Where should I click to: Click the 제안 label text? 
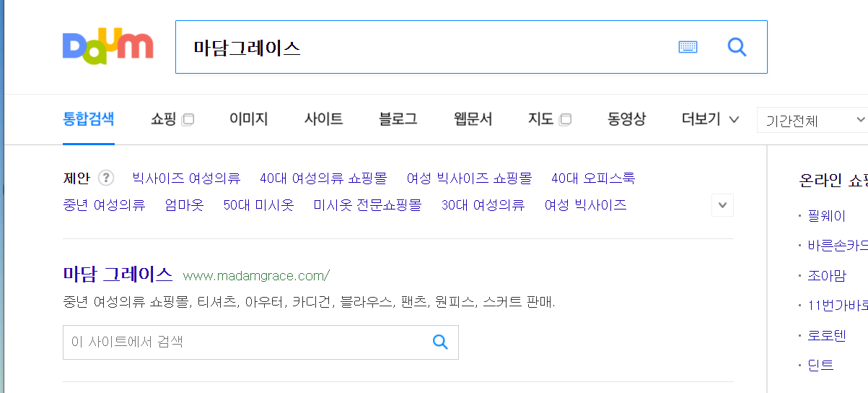point(76,178)
